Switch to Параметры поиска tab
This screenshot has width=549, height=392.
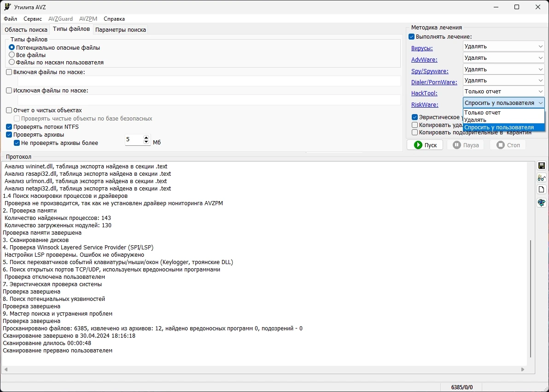tap(121, 30)
